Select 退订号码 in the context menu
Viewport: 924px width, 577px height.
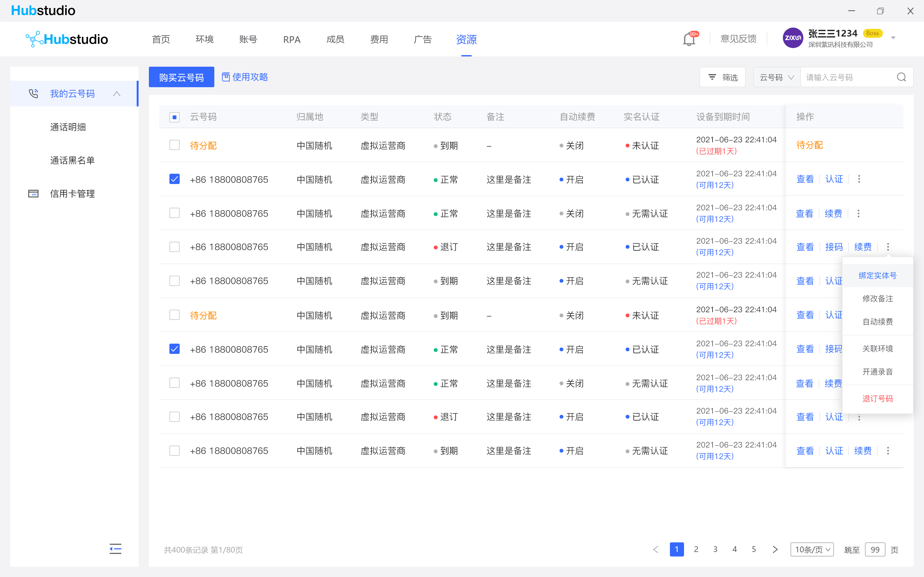[877, 399]
